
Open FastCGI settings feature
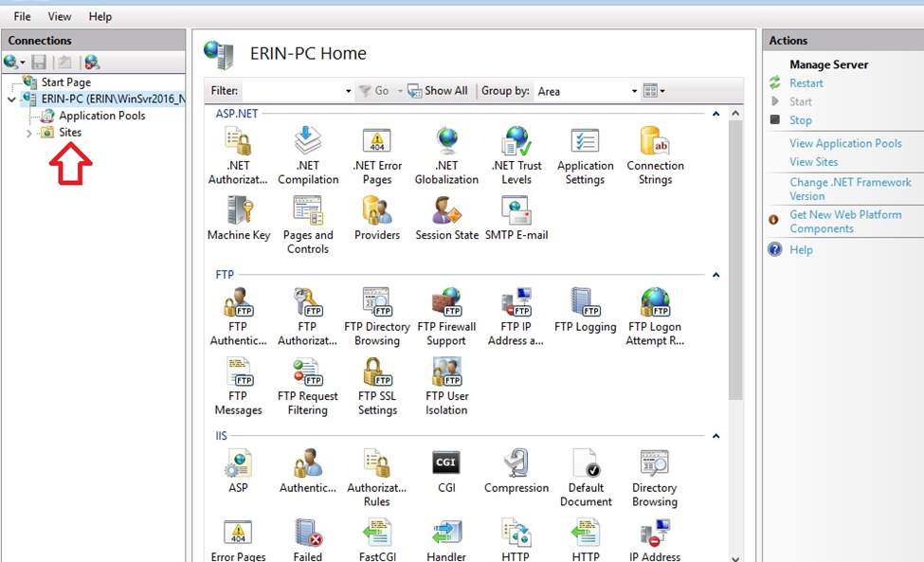[377, 539]
